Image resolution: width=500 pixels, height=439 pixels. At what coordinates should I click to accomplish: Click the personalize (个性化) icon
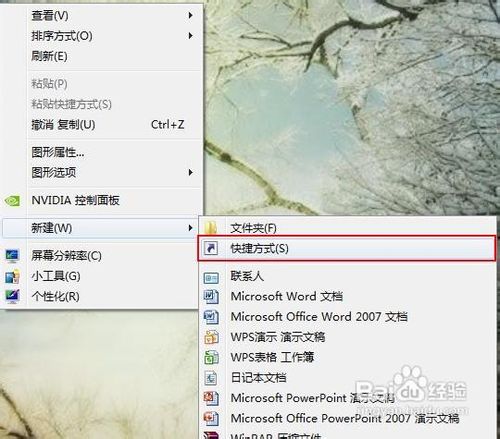(12, 296)
